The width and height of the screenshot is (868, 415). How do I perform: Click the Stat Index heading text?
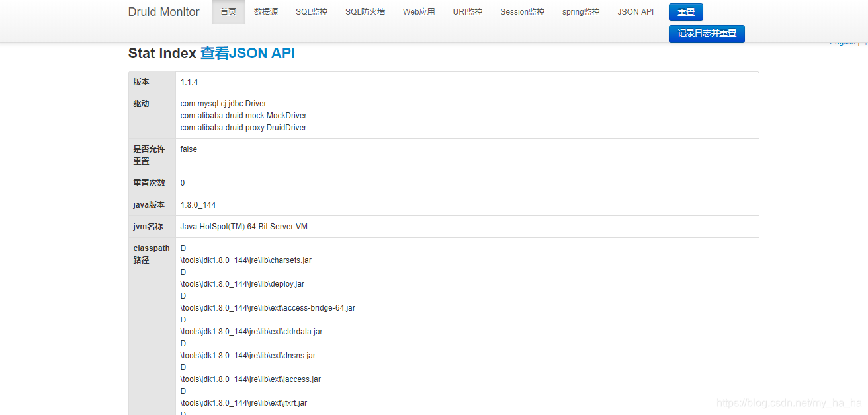pos(162,54)
